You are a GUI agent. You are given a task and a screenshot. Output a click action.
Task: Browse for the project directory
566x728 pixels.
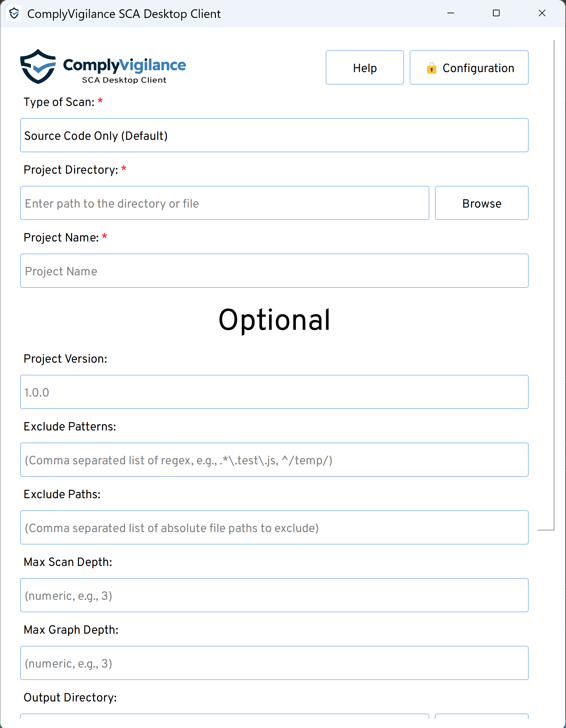(x=481, y=203)
